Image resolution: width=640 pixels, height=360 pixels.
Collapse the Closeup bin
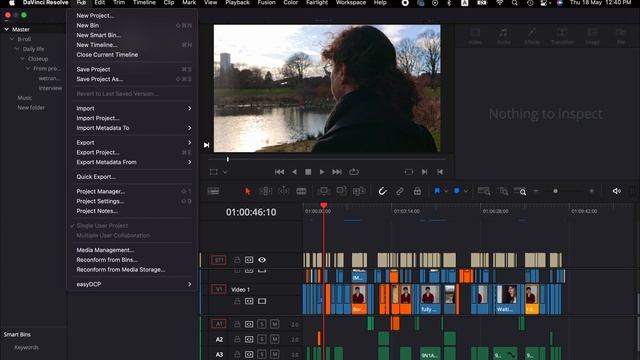[x=23, y=59]
